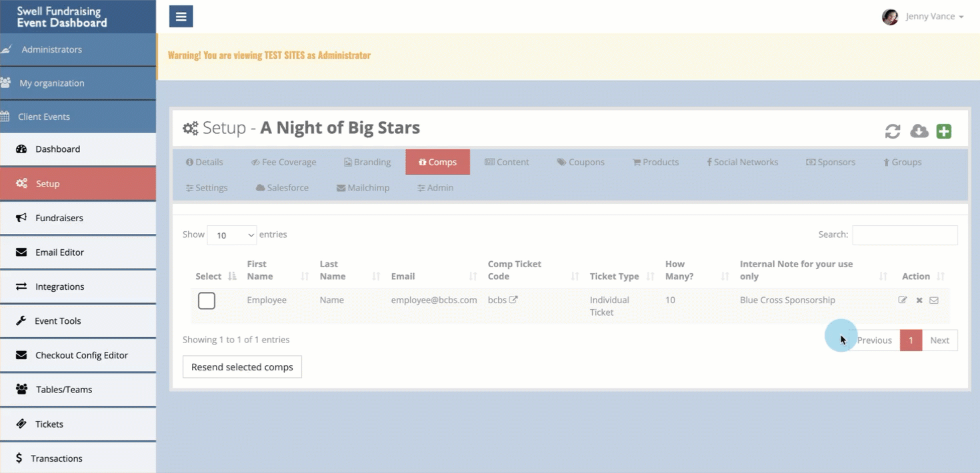Image resolution: width=980 pixels, height=473 pixels.
Task: Select the Comps tab
Action: click(437, 162)
